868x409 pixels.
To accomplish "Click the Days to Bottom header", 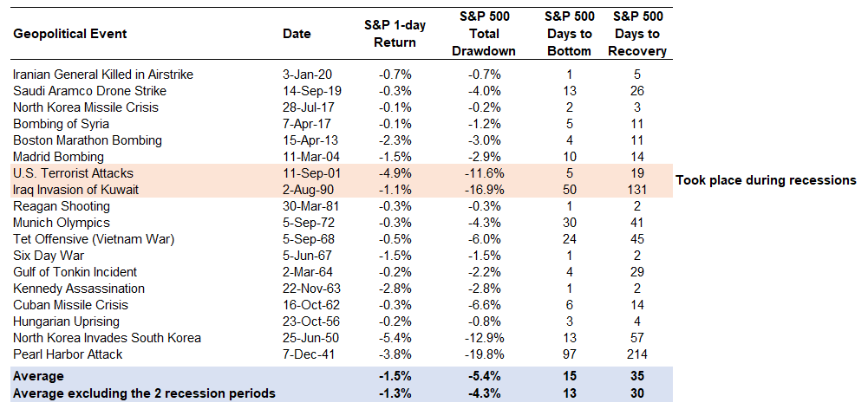I will tap(569, 34).
